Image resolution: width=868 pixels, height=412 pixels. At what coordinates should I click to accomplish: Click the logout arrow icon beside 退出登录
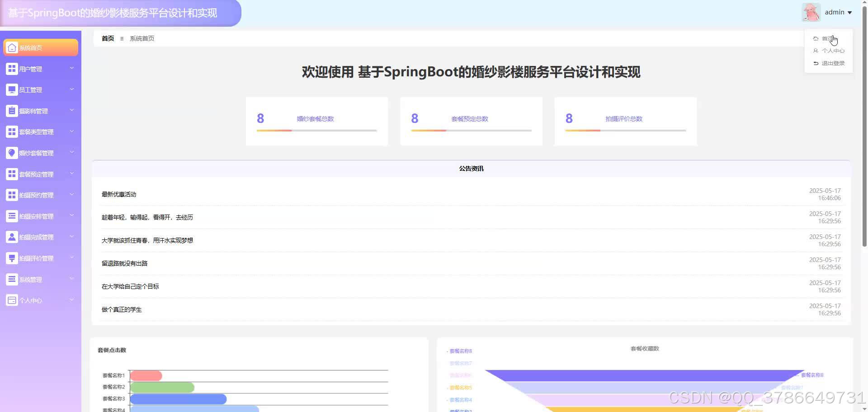click(816, 63)
